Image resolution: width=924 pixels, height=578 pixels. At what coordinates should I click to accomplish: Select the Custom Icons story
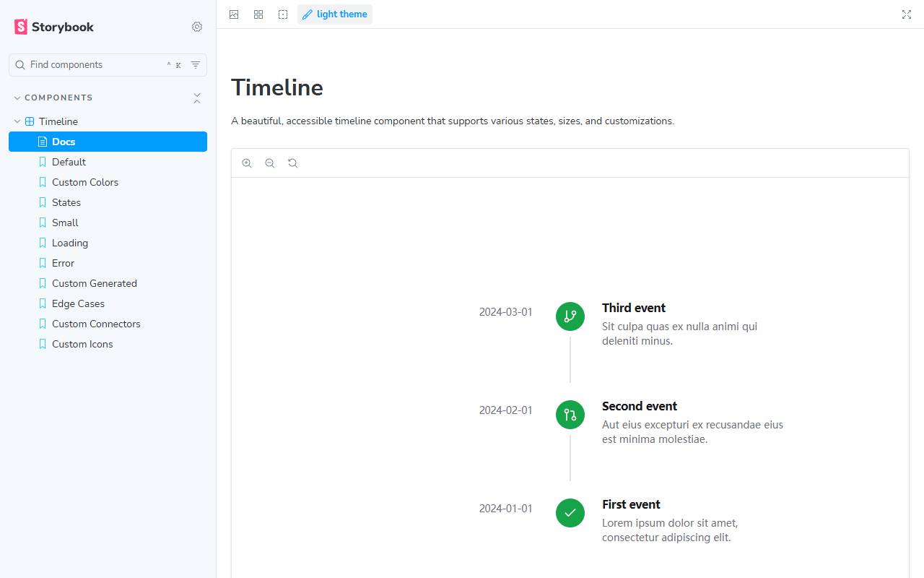coord(108,344)
